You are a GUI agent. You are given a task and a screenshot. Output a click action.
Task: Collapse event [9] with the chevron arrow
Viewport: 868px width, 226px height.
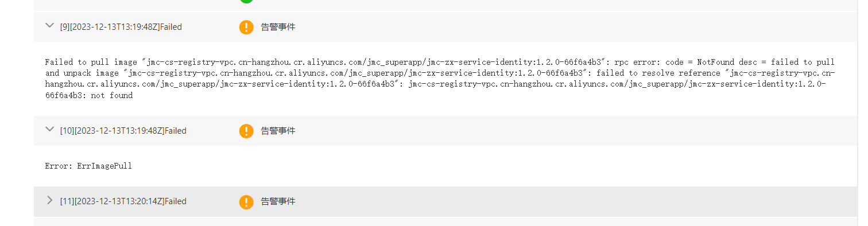pyautogui.click(x=49, y=25)
